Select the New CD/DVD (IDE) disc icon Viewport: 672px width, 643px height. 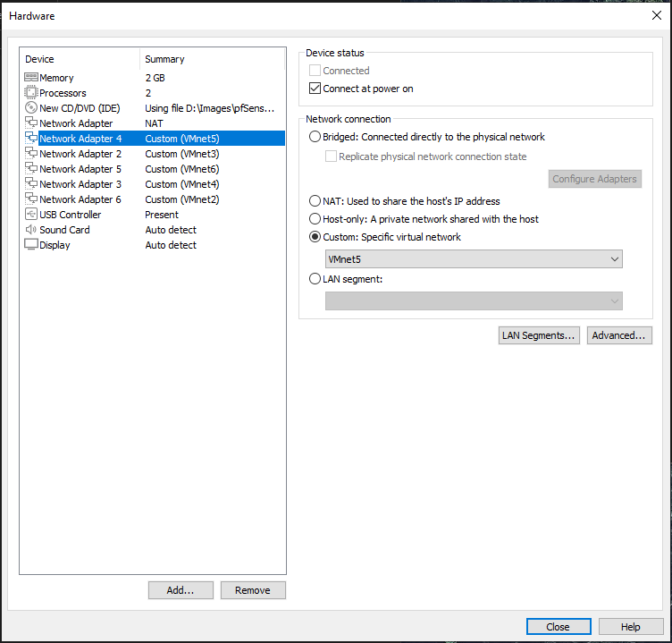(x=30, y=108)
